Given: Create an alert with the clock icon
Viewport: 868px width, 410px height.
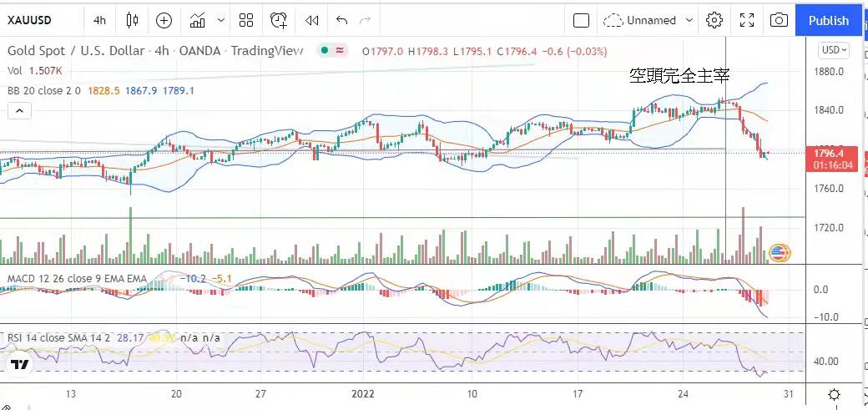Looking at the screenshot, I should pos(279,20).
